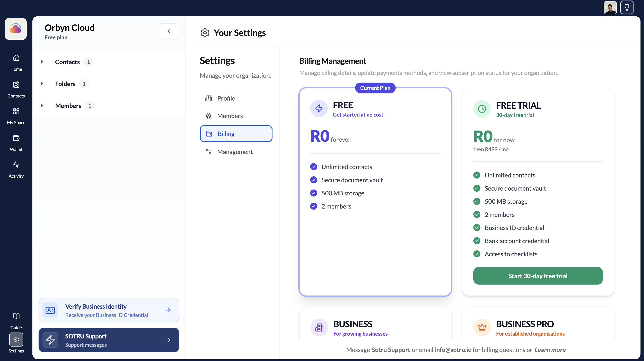The width and height of the screenshot is (644, 361).
Task: Click the Profile building icon
Action: click(208, 98)
